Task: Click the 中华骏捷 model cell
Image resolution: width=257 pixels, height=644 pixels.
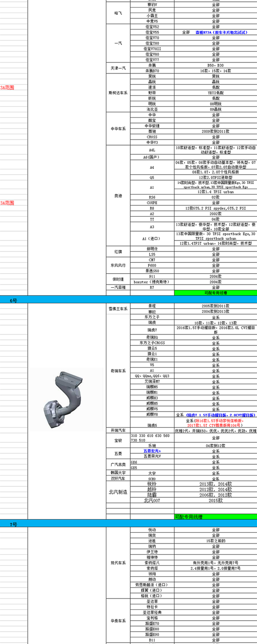Action: click(152, 126)
